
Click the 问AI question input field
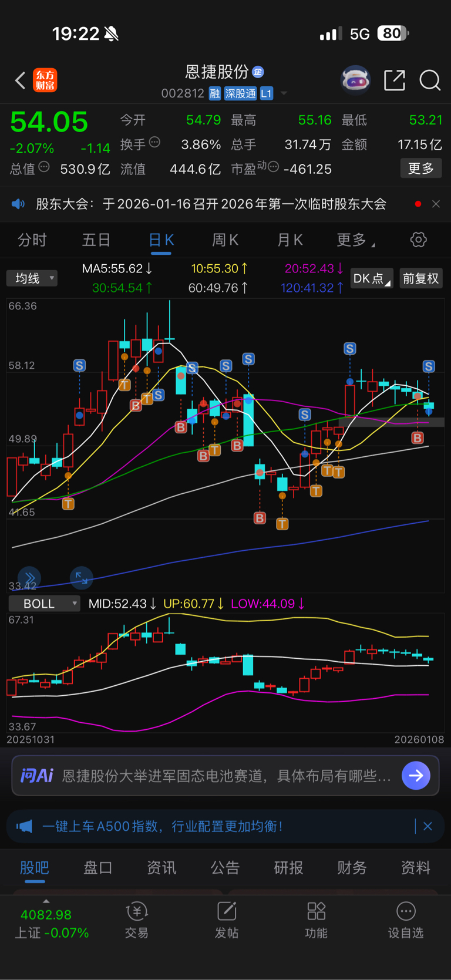click(225, 776)
